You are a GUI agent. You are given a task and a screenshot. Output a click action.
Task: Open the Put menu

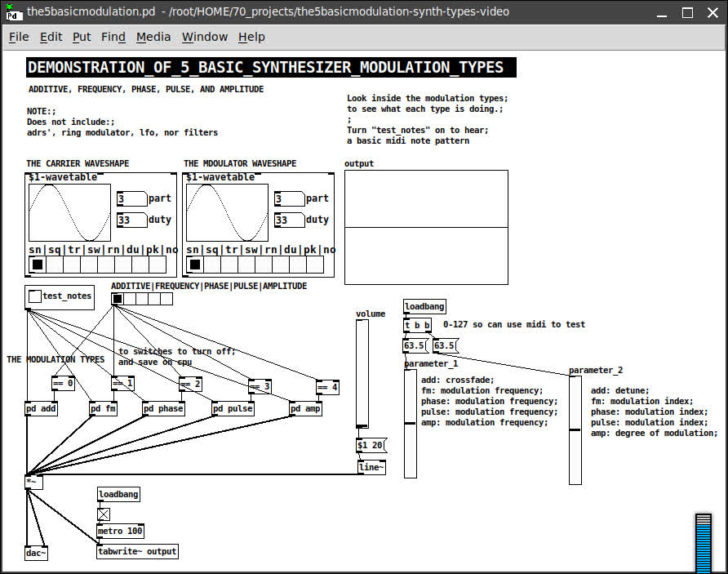tap(82, 37)
